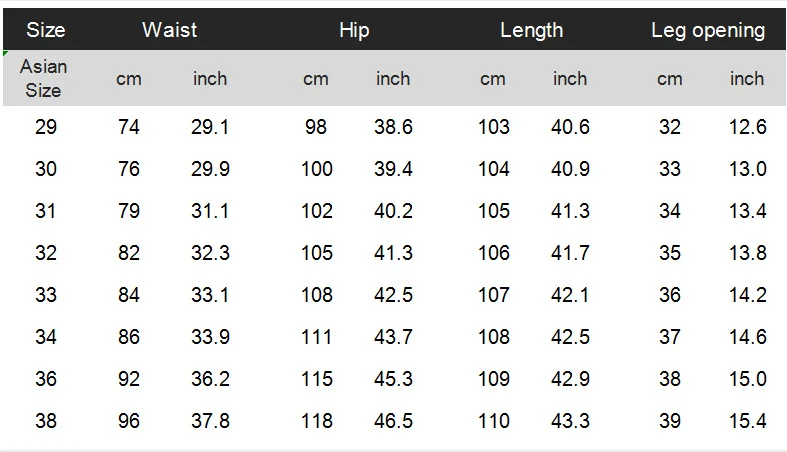Screen dimensions: 787x452
Task: Select the Asian Size subheader cell
Action: pyautogui.click(x=44, y=78)
